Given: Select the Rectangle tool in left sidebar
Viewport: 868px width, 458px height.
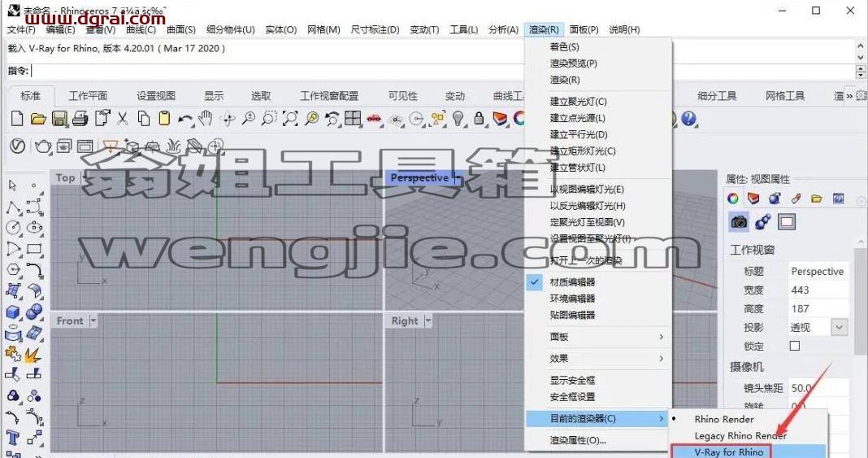Looking at the screenshot, I should [34, 249].
